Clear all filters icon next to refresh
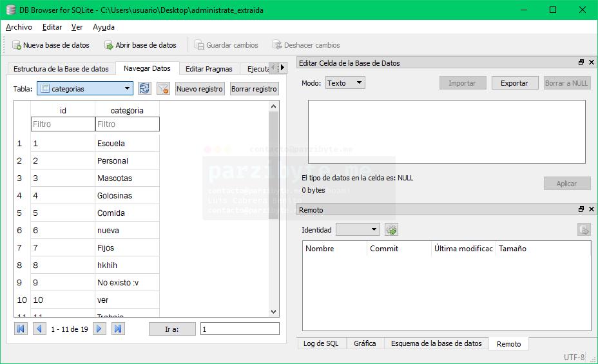The width and height of the screenshot is (598, 364). tap(163, 88)
